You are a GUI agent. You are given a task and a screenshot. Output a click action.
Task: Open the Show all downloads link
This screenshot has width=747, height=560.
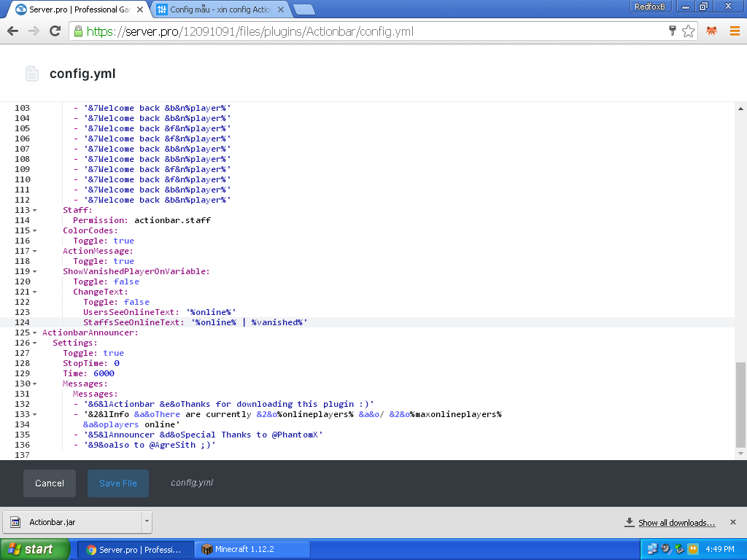676,523
